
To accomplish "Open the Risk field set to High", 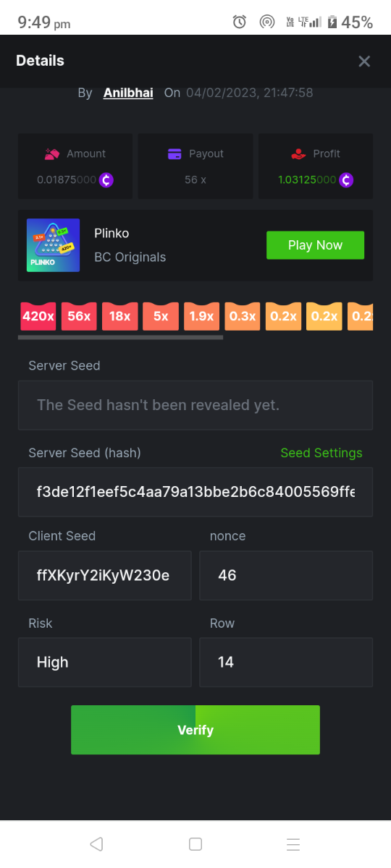I will point(105,662).
